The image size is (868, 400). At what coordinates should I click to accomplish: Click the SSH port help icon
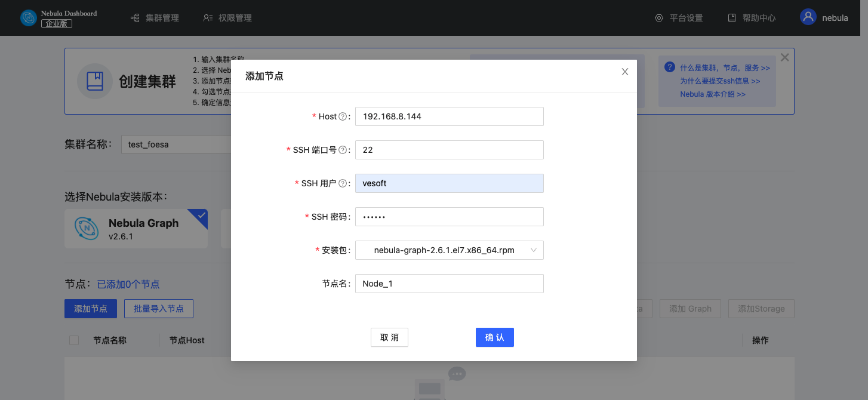[343, 150]
